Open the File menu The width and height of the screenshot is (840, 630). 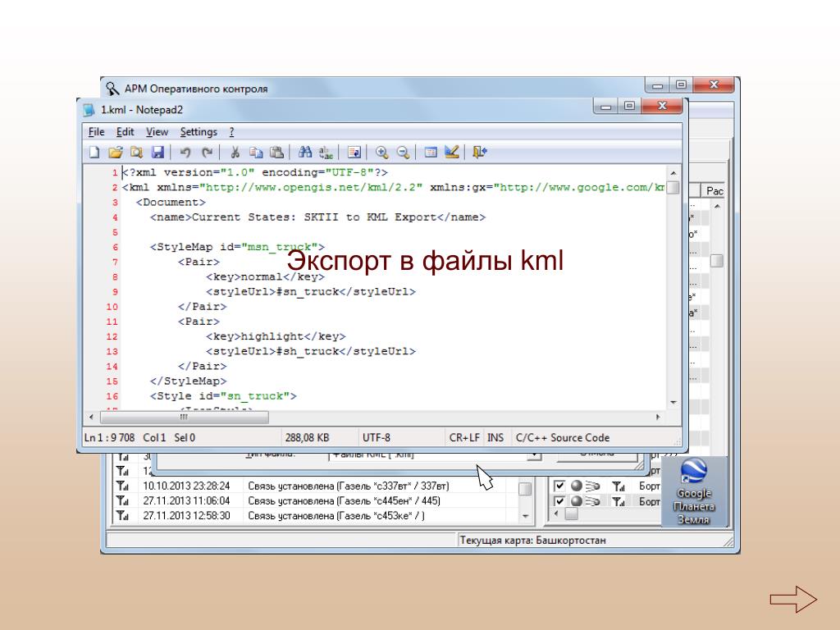pos(97,132)
